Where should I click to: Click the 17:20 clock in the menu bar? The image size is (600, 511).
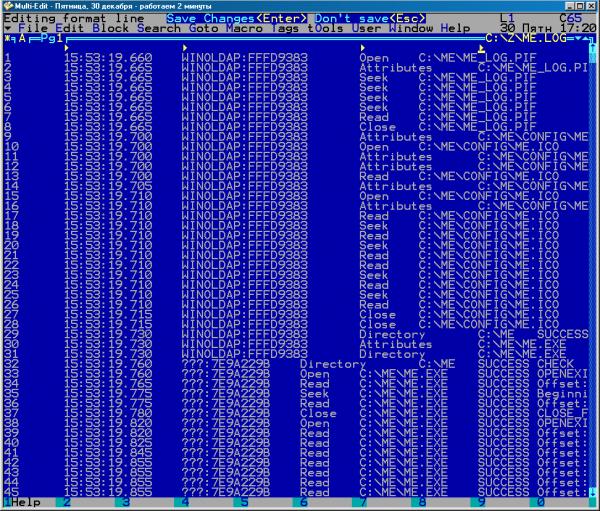[578, 28]
